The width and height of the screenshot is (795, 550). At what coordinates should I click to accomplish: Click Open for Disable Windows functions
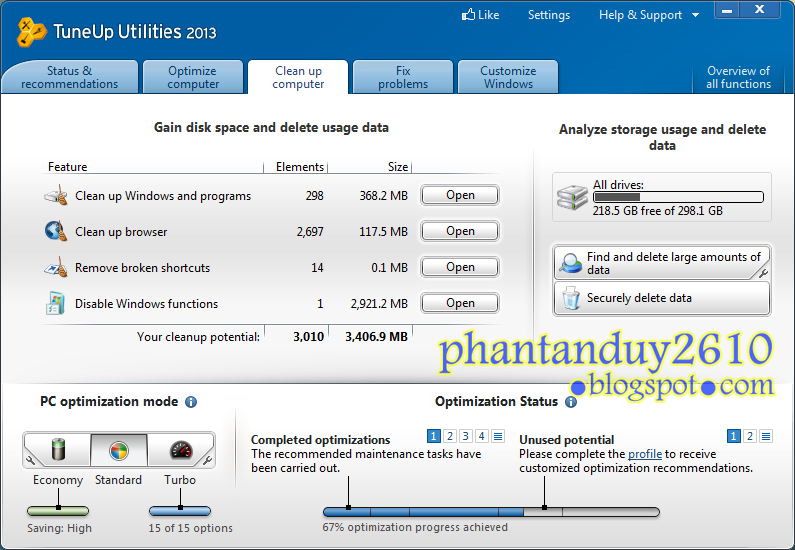pos(460,303)
